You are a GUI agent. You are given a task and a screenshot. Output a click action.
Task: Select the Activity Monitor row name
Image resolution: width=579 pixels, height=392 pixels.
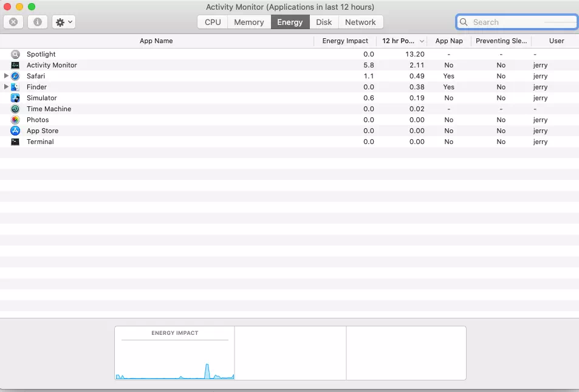pyautogui.click(x=52, y=65)
